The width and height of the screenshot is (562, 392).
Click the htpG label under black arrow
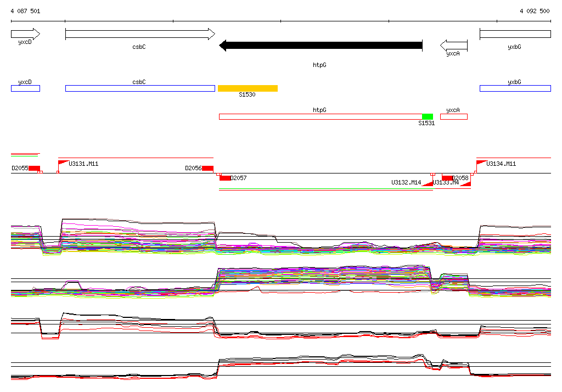[x=319, y=65]
